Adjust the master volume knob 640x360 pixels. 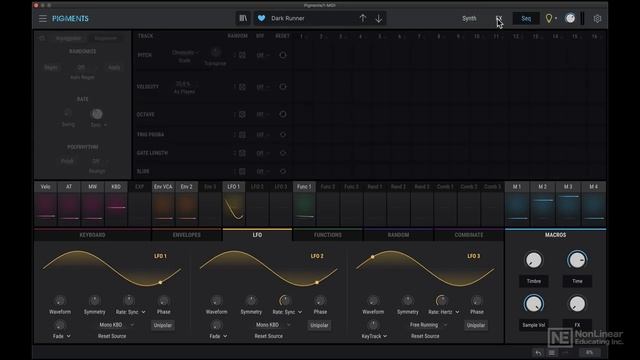pos(570,18)
